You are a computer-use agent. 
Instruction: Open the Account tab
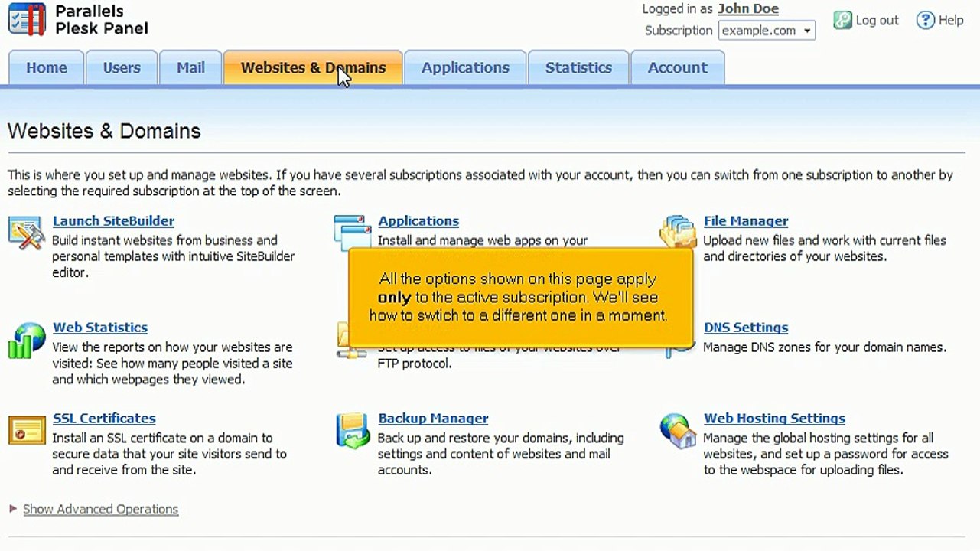pos(678,67)
